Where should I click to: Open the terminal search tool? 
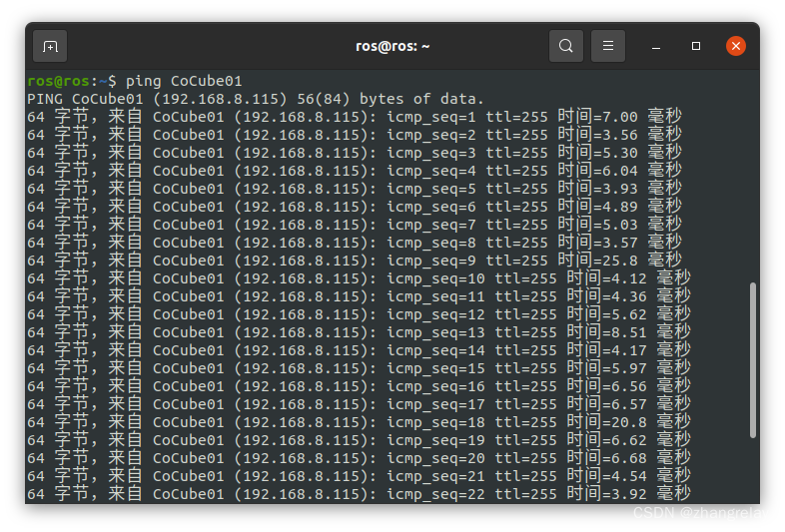565,46
